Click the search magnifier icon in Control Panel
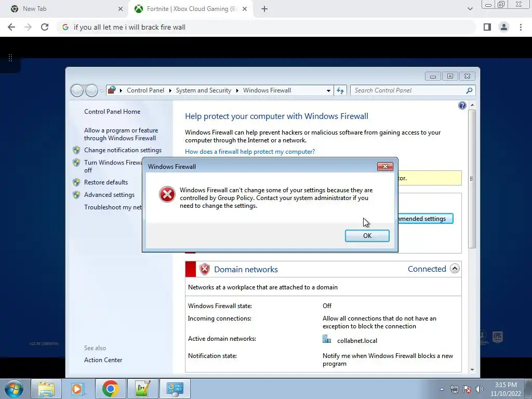Viewport: 532px width, 399px height. pyautogui.click(x=469, y=90)
